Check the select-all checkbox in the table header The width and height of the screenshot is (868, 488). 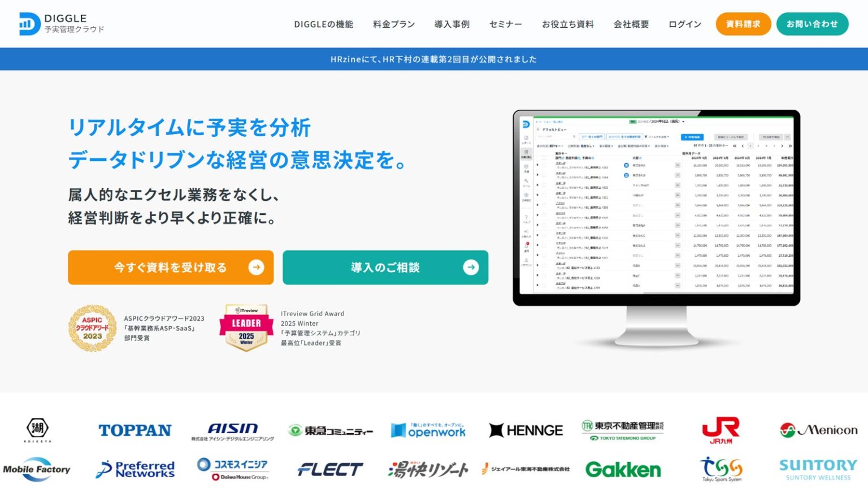(x=543, y=158)
